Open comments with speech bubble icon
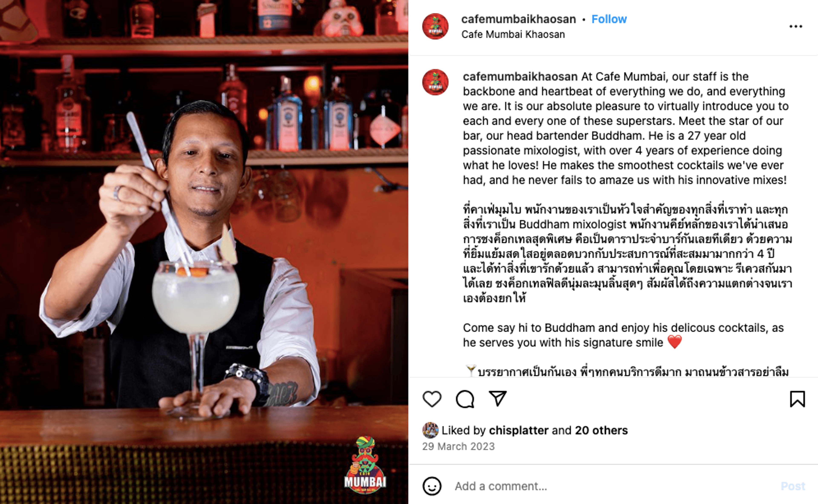This screenshot has width=818, height=504. (x=465, y=399)
